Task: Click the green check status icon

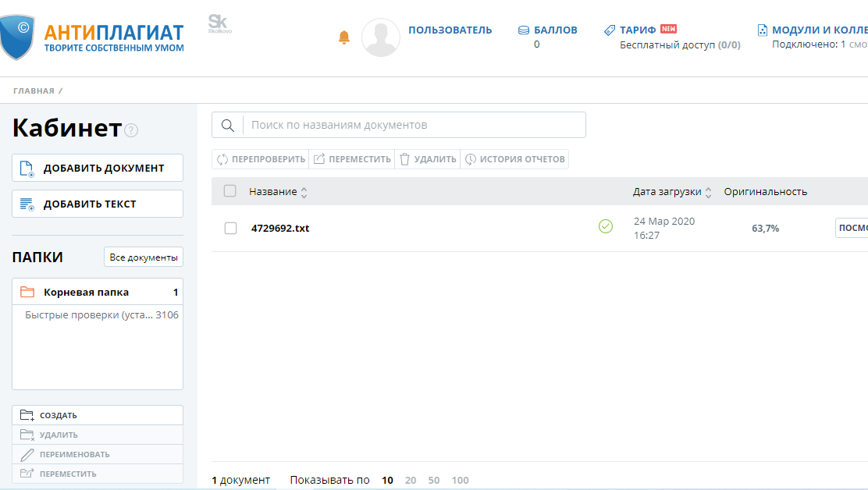Action: (x=605, y=226)
